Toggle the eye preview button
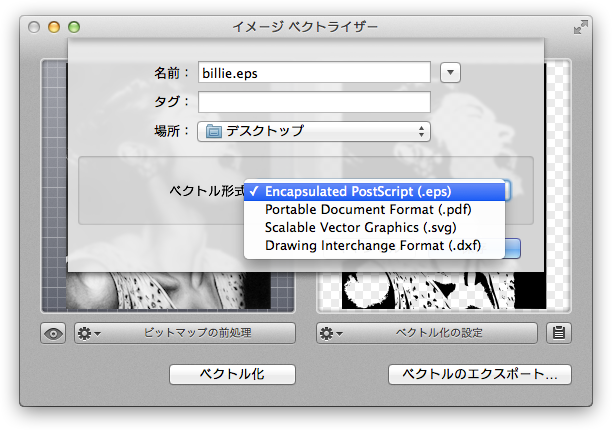Screen dimensions: 612x430 pos(53,334)
